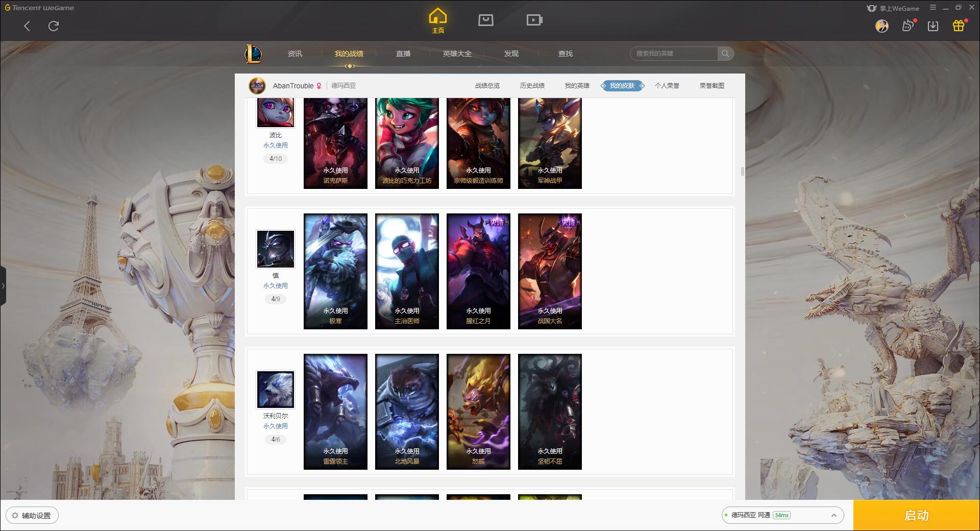The width and height of the screenshot is (980, 531).
Task: Switch to the 发现 nav tab
Action: tap(511, 54)
